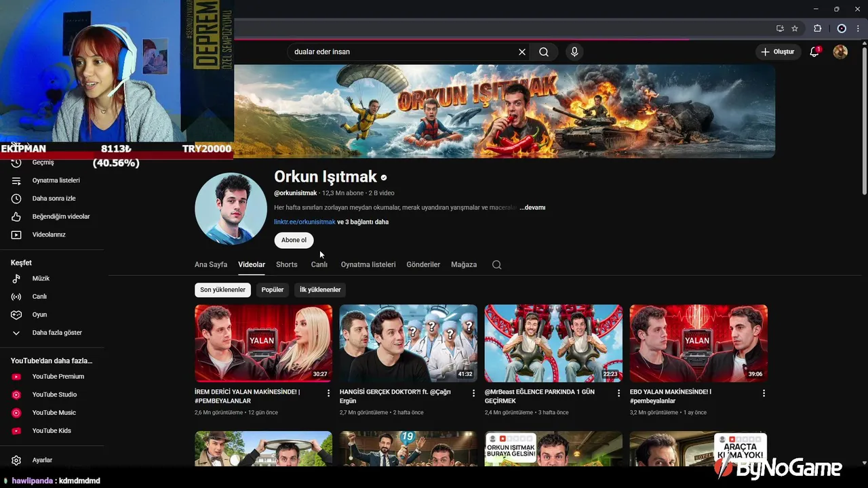Click Orkun Işıtmak channel profile picture
The height and width of the screenshot is (488, 868).
[x=231, y=208]
